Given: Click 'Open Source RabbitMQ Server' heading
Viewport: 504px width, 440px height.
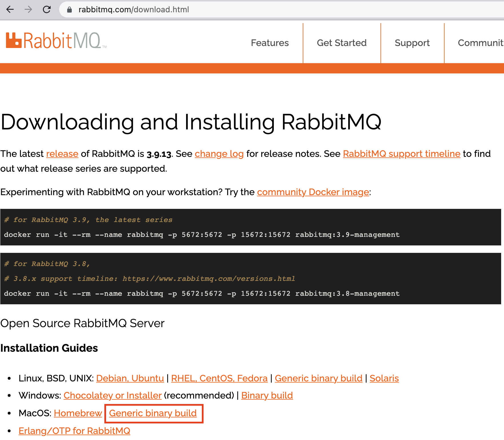Looking at the screenshot, I should 82,323.
